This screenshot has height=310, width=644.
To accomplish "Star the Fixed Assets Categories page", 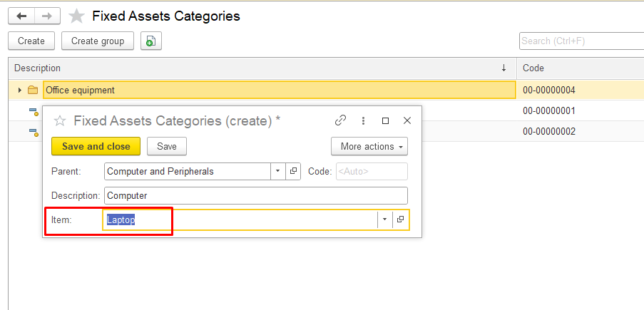I will click(x=77, y=16).
